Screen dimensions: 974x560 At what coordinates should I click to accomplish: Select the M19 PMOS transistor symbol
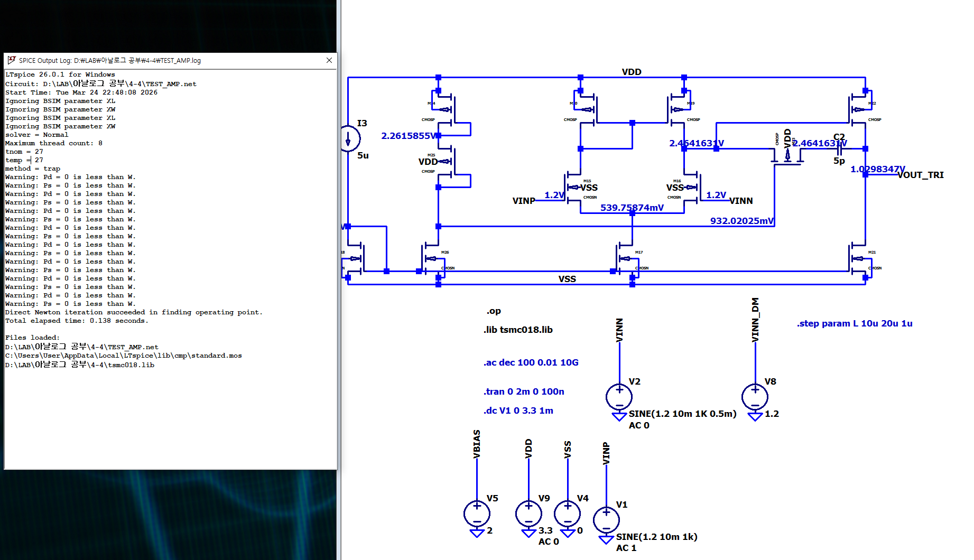click(678, 110)
